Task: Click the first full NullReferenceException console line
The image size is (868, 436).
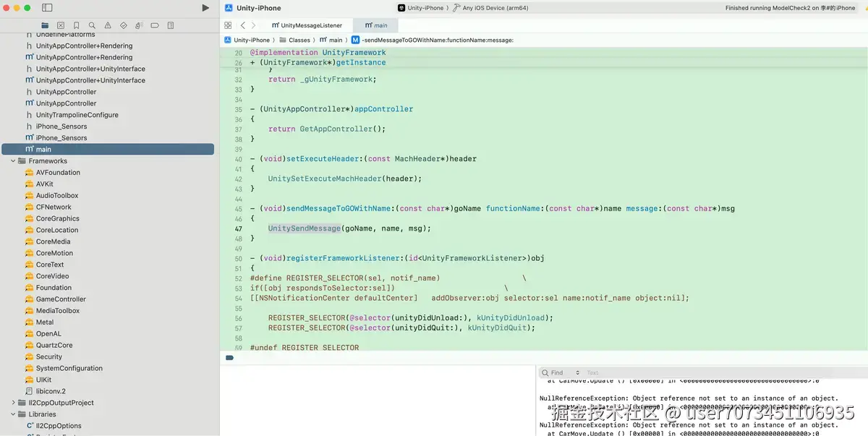Action: click(689, 398)
